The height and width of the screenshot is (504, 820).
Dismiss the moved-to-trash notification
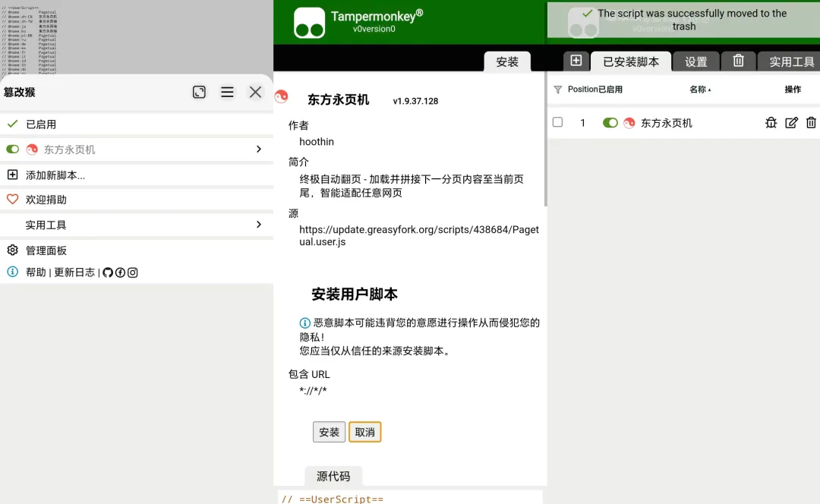click(683, 20)
